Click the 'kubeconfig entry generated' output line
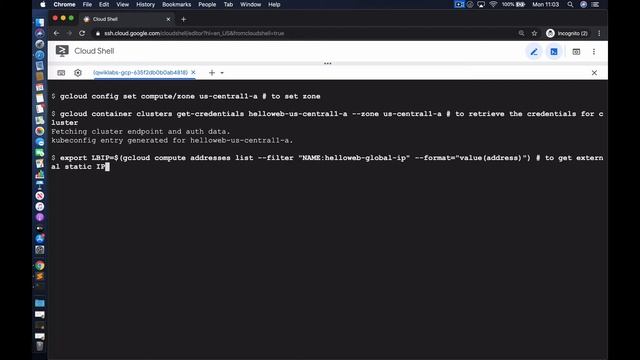 point(172,140)
